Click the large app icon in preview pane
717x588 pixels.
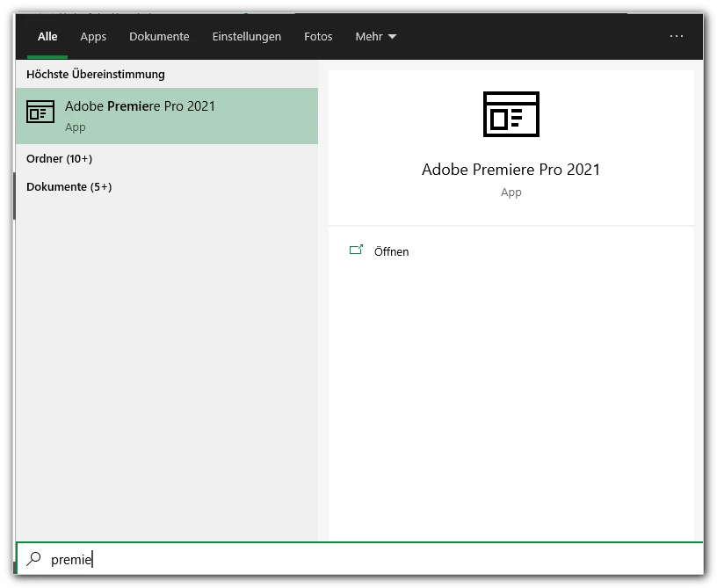coord(511,114)
